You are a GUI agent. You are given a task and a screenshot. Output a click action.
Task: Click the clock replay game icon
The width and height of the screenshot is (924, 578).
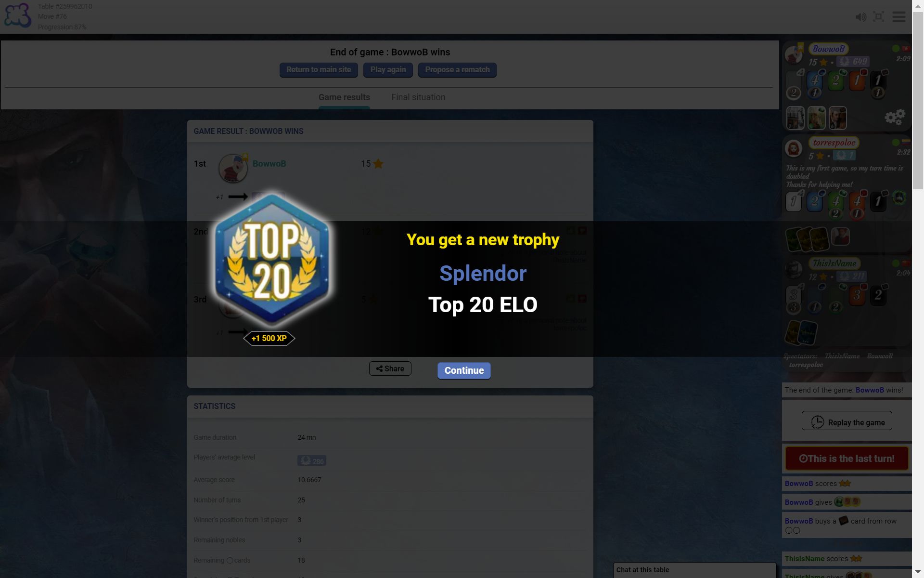tap(817, 421)
